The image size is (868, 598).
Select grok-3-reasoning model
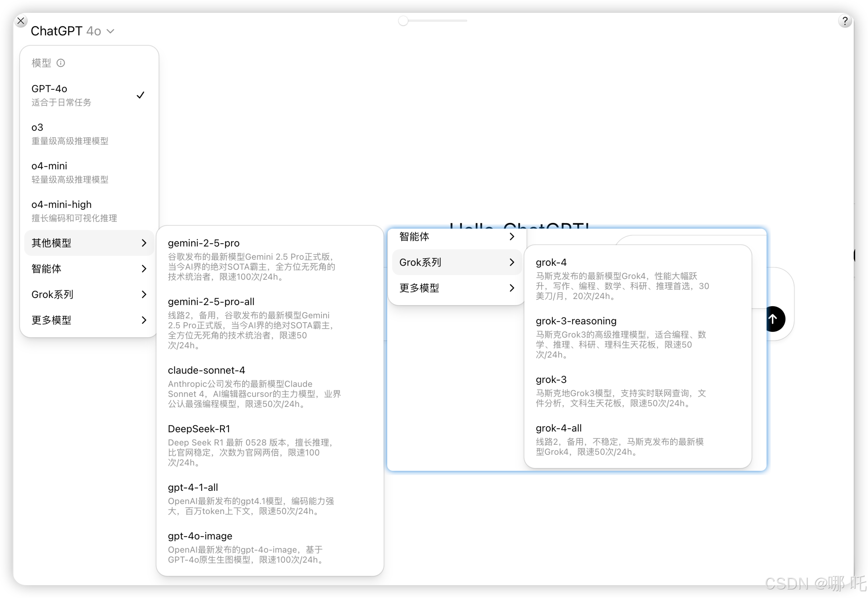point(638,337)
